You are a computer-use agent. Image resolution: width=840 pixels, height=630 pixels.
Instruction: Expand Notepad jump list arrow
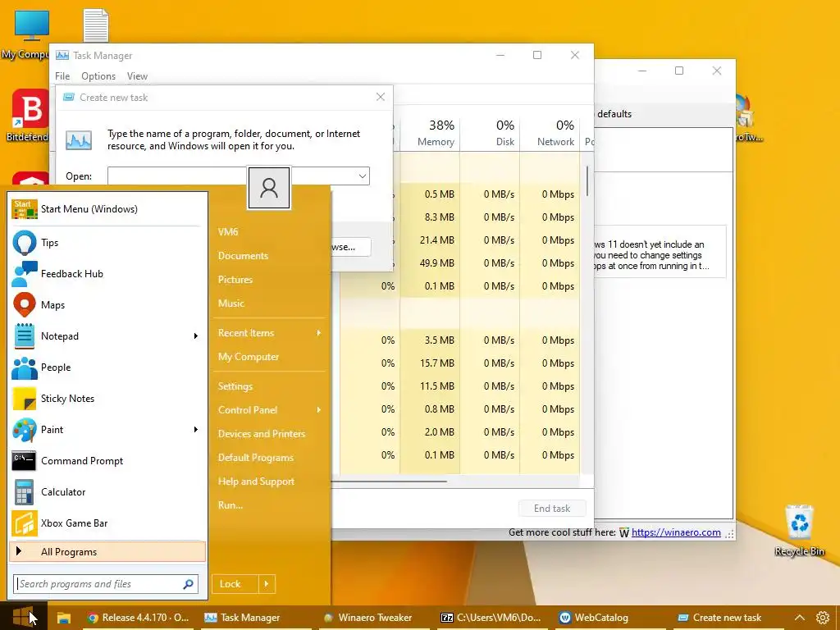196,336
